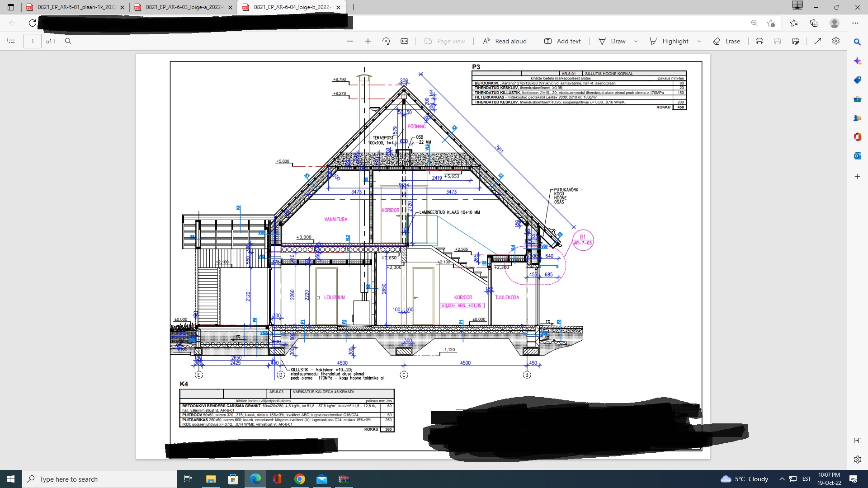Show hidden system tray icons
This screenshot has width=868, height=488.
coord(782,479)
